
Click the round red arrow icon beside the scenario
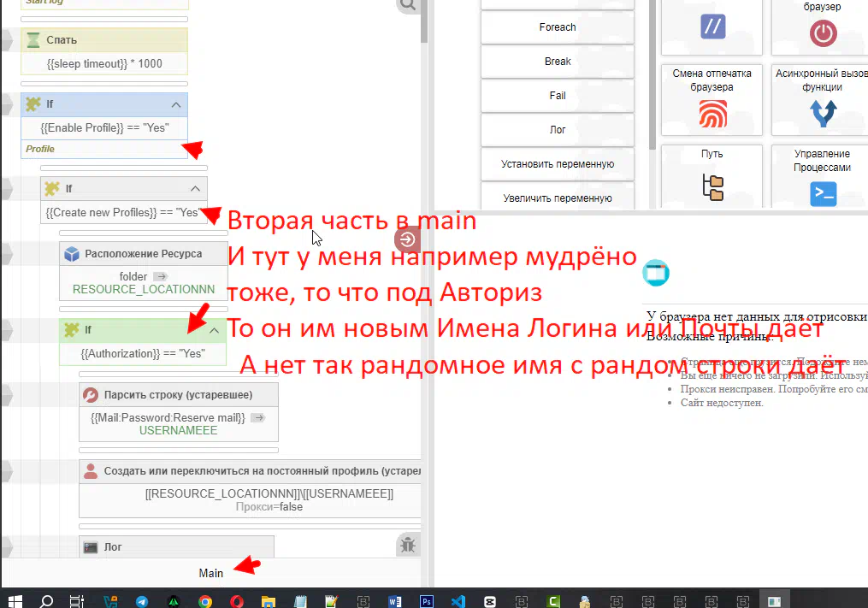pos(407,239)
